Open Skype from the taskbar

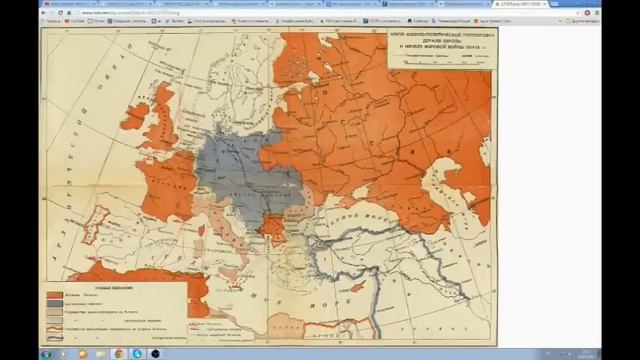point(137,354)
